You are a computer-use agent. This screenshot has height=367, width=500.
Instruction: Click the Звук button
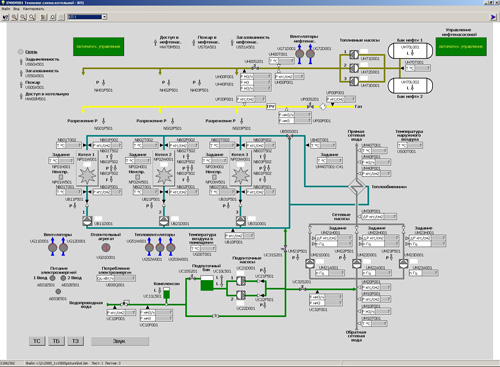[120, 341]
